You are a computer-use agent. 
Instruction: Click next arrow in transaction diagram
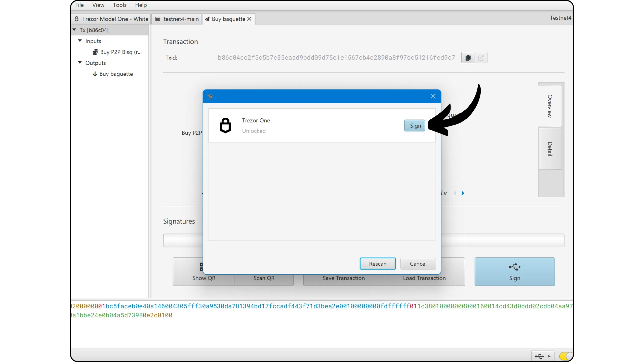(x=463, y=193)
